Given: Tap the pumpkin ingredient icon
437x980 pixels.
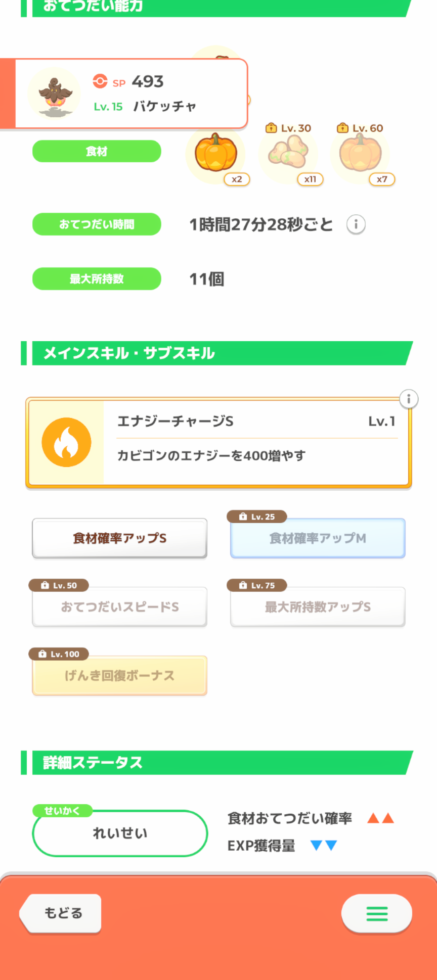Looking at the screenshot, I should (x=216, y=153).
